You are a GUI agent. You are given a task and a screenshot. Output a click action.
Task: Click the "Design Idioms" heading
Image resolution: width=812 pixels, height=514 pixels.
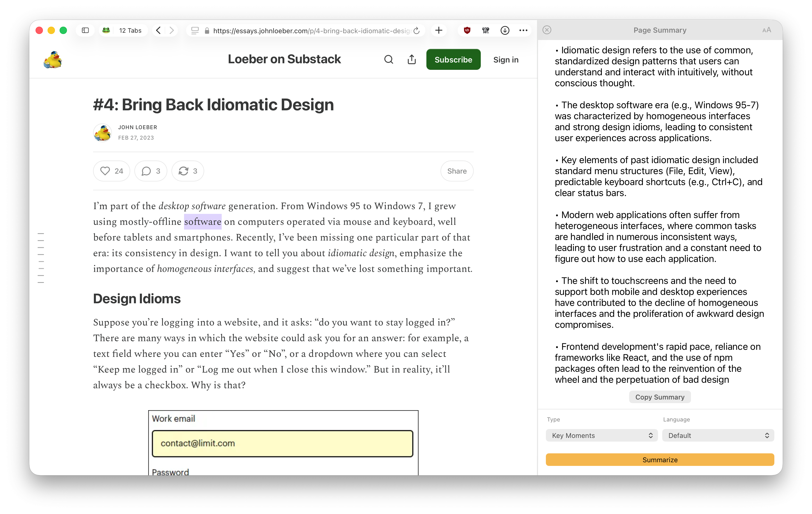click(x=137, y=299)
